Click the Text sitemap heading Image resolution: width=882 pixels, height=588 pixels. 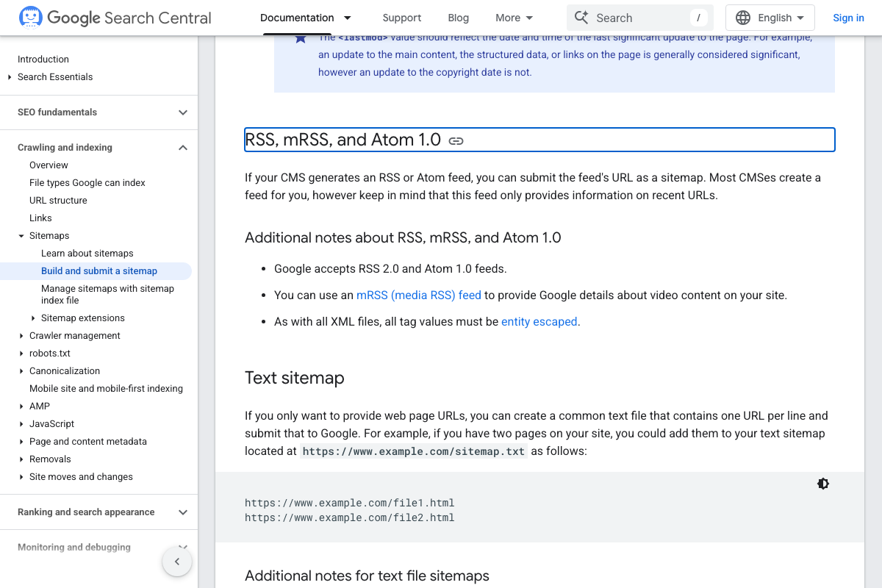pyautogui.click(x=295, y=378)
